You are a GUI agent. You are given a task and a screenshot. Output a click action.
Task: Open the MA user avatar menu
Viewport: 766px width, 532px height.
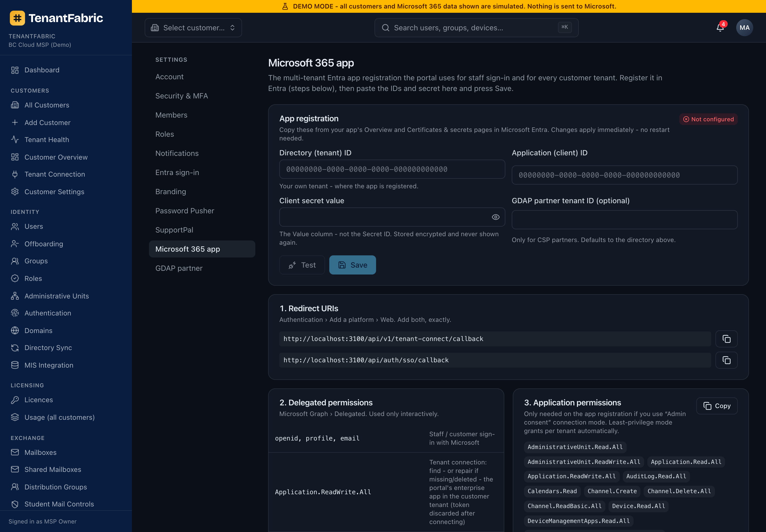click(x=744, y=28)
